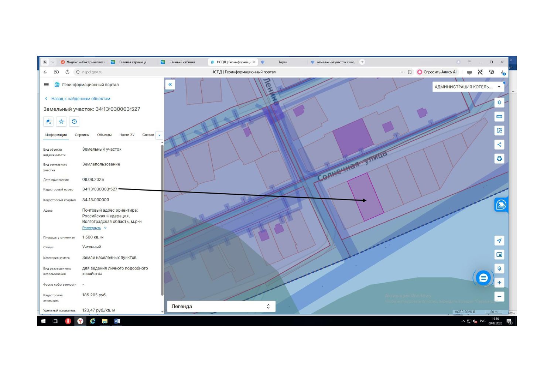Open the hamburger menu of the portal
The image size is (554, 392).
pos(47,85)
